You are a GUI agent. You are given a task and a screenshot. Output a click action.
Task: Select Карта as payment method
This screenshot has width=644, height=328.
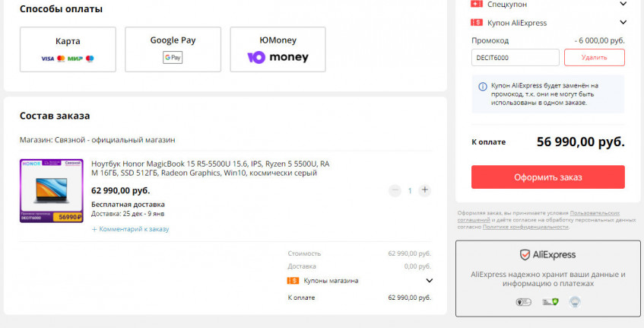click(x=68, y=49)
